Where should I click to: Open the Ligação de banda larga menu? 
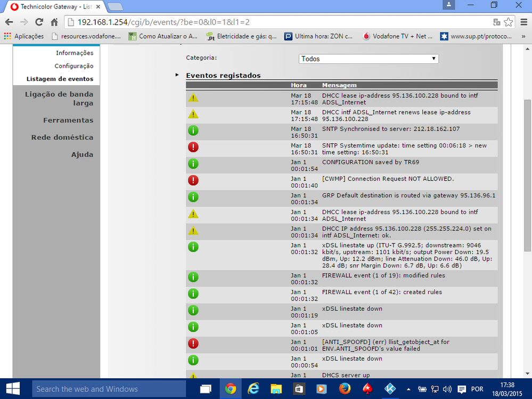pyautogui.click(x=59, y=99)
